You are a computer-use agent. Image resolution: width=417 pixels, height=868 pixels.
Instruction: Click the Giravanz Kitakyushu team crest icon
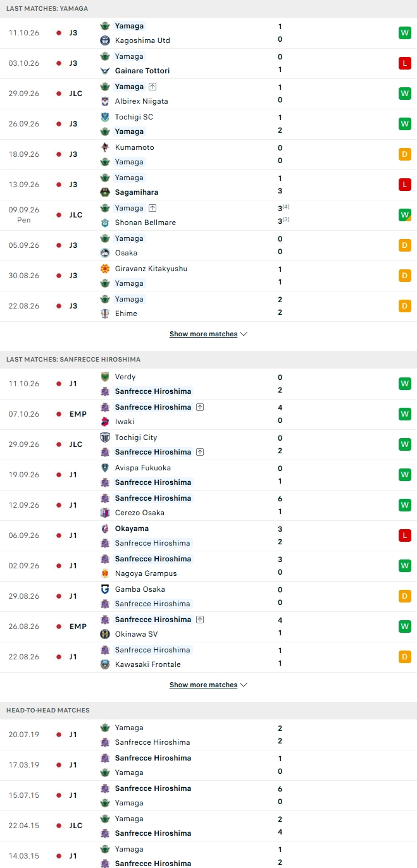tap(105, 269)
